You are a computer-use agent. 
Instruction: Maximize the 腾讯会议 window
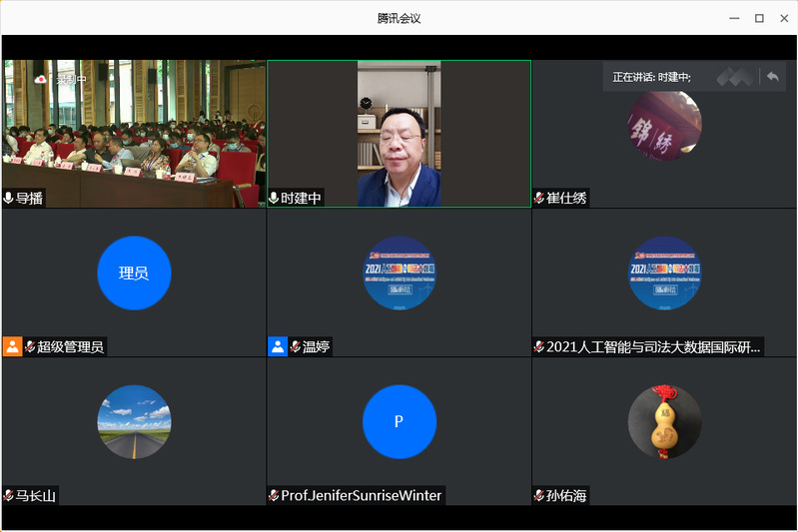(759, 18)
